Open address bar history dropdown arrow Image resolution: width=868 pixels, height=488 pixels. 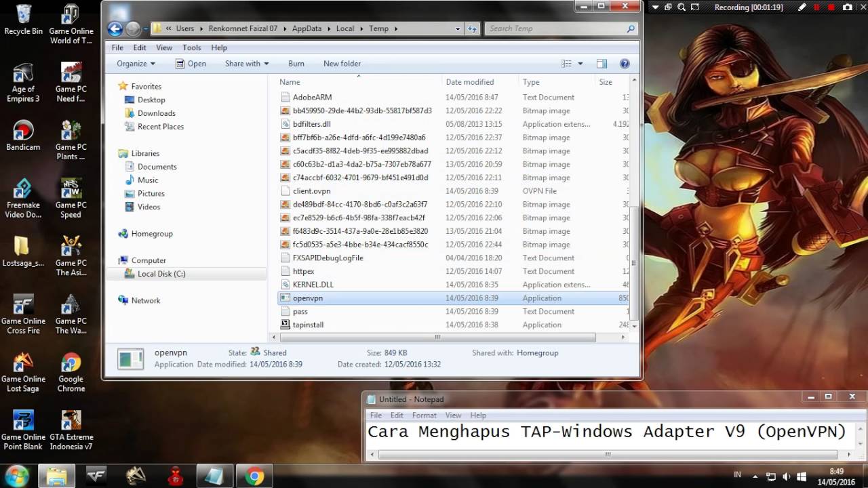click(458, 28)
